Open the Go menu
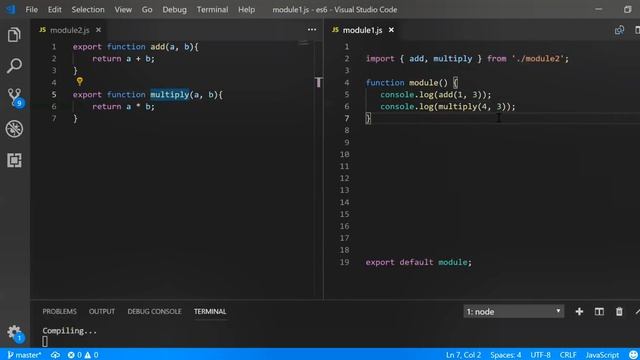This screenshot has width=640, height=360. [147, 9]
